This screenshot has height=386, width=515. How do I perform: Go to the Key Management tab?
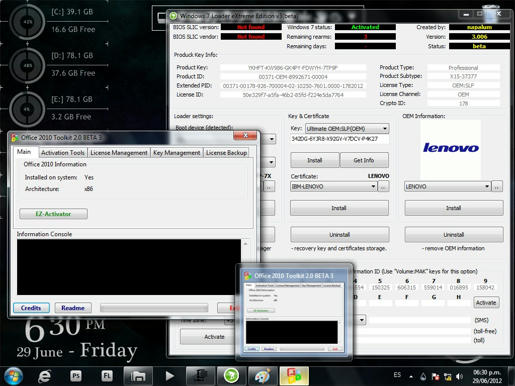177,153
